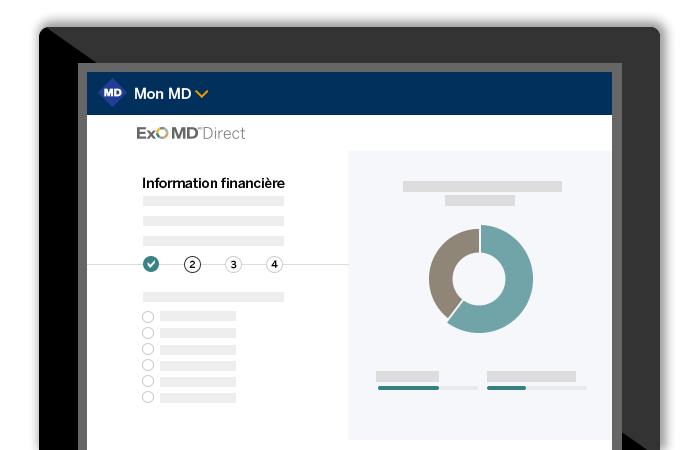The width and height of the screenshot is (700, 450).
Task: Click the taupe segment of donut chart
Action: (x=442, y=270)
